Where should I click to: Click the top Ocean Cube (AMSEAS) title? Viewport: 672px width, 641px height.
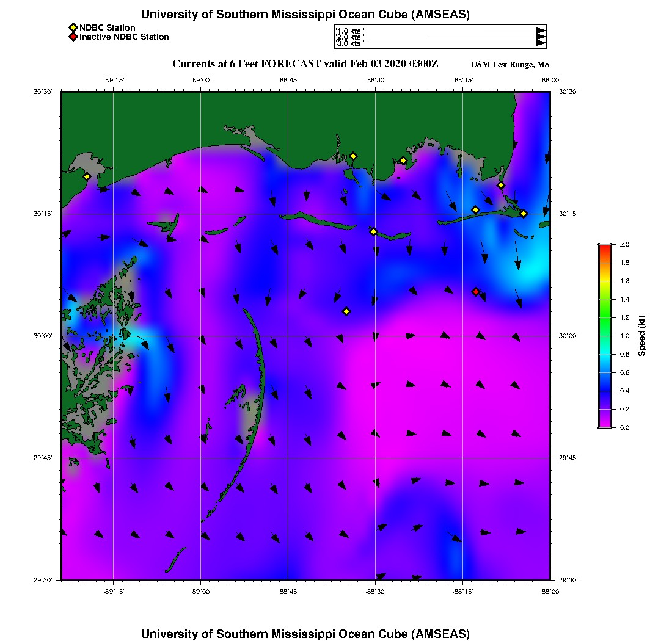[x=305, y=15]
